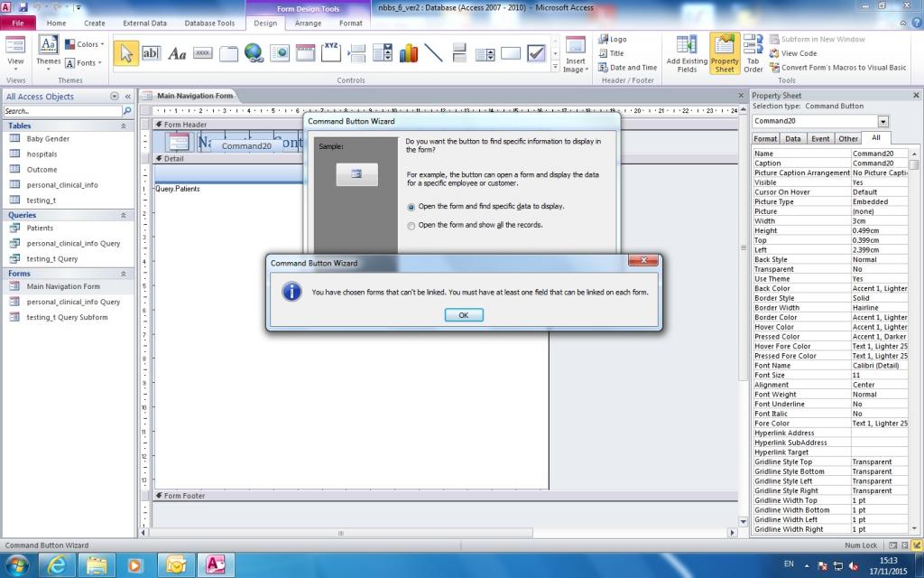
Task: Insert Date and Time into the form
Action: pos(628,67)
